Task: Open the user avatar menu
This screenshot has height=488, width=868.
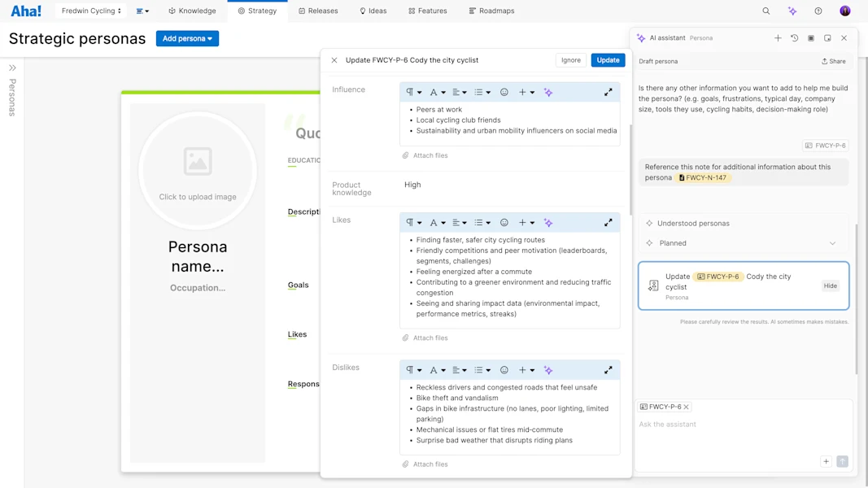Action: (x=844, y=11)
